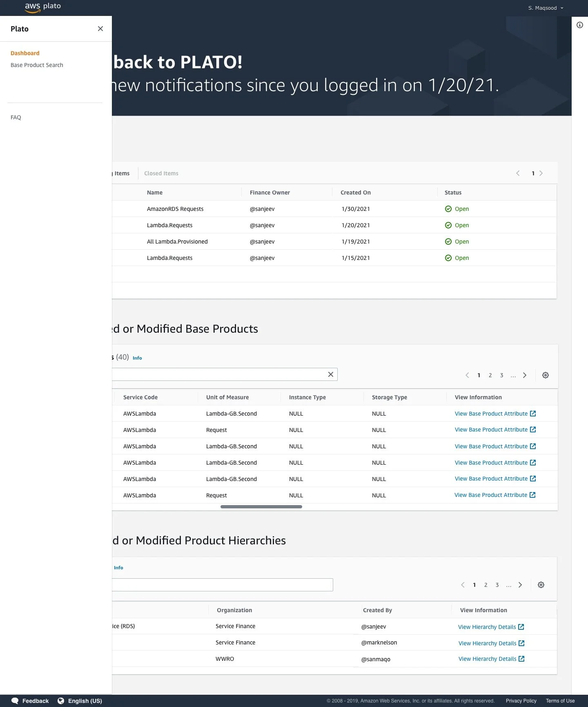Screen dimensions: 588x707
Task: Click Open status icon for All Lambda.Provisioned
Action: pyautogui.click(x=448, y=242)
